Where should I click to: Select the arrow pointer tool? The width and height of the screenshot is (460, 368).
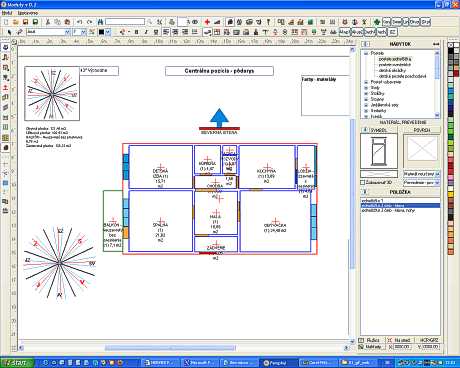coord(9,32)
